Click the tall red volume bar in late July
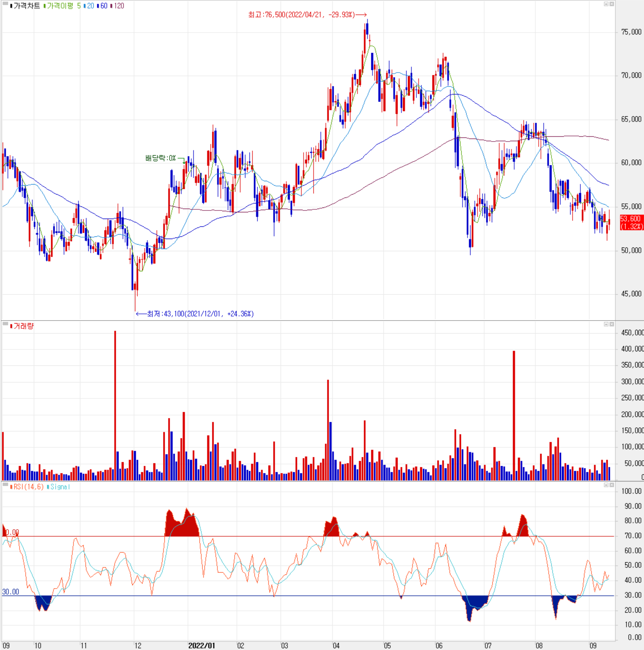 coord(514,416)
